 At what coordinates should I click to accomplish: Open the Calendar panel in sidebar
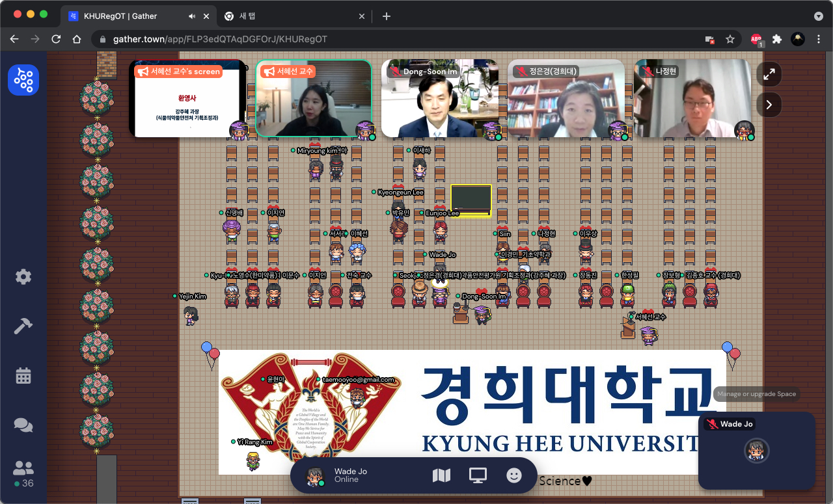pos(23,375)
